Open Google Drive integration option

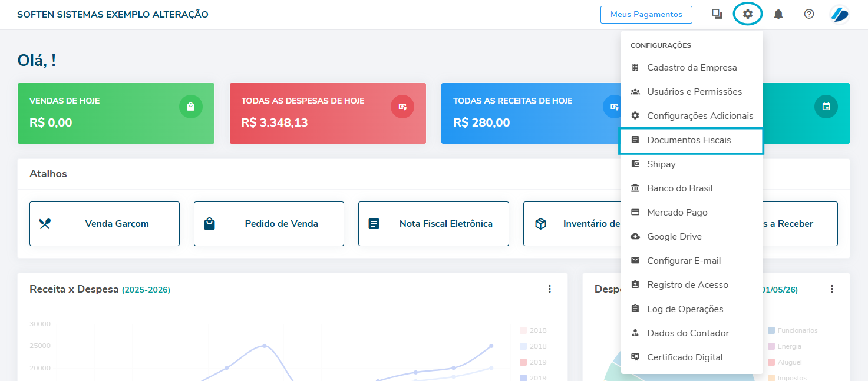coord(675,237)
